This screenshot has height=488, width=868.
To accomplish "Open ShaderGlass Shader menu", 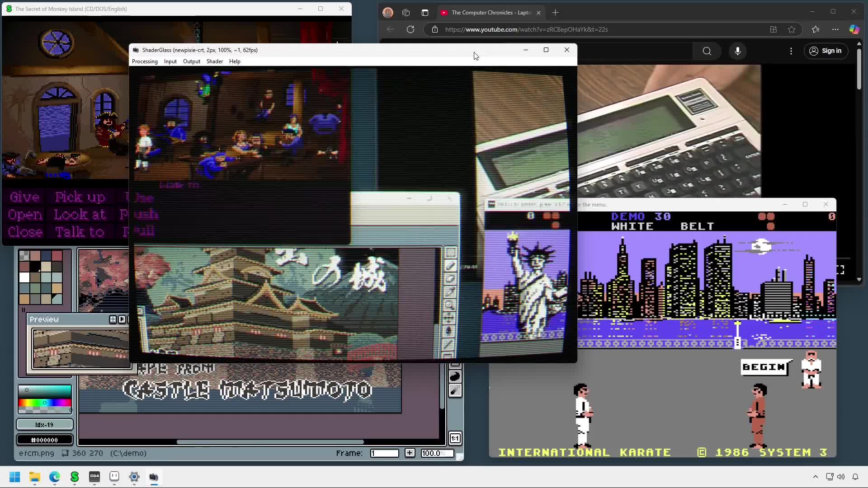I will (214, 61).
